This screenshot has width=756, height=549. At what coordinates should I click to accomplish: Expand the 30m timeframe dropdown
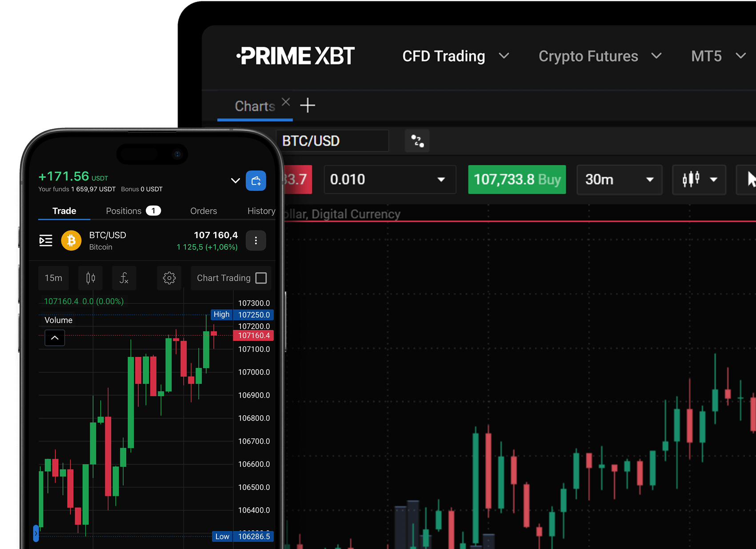(x=619, y=180)
